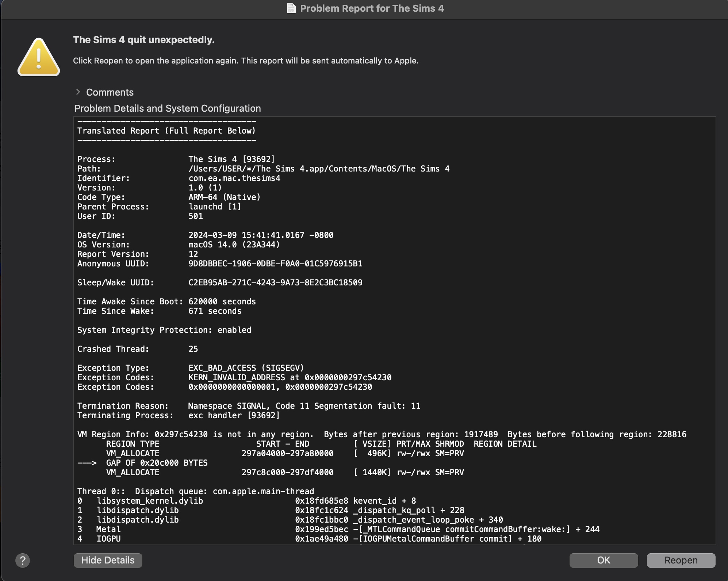This screenshot has width=728, height=581.
Task: Click the Anonymous UUID value
Action: (x=275, y=263)
